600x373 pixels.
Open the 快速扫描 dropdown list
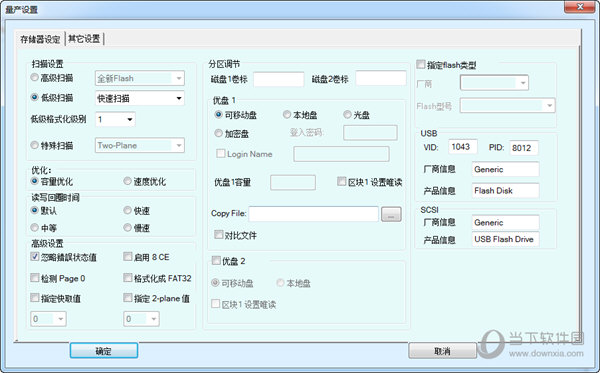pyautogui.click(x=140, y=98)
